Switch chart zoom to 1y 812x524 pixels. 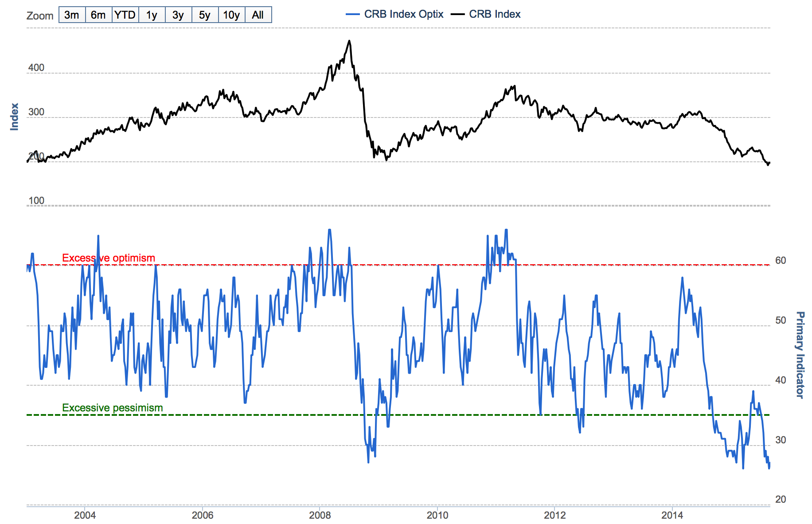[152, 15]
